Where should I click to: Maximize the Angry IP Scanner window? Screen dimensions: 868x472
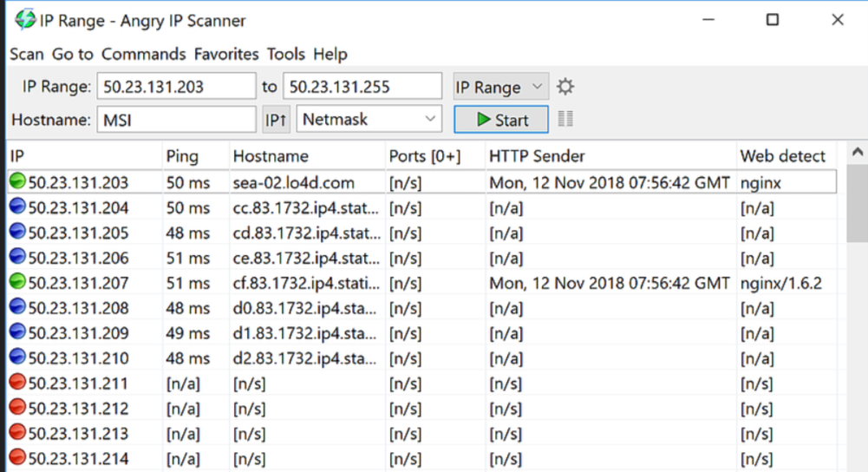click(773, 20)
